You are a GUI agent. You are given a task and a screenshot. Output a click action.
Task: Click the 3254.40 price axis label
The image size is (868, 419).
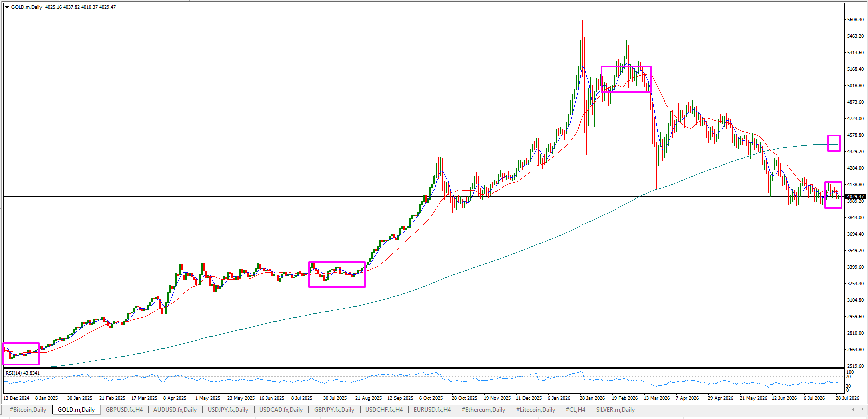coord(855,284)
